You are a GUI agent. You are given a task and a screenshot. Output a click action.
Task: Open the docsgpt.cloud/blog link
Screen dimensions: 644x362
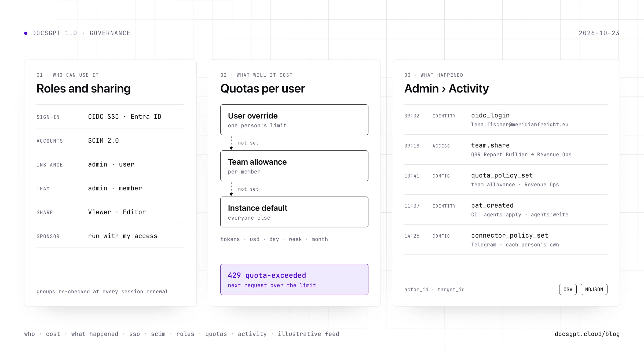click(x=587, y=334)
